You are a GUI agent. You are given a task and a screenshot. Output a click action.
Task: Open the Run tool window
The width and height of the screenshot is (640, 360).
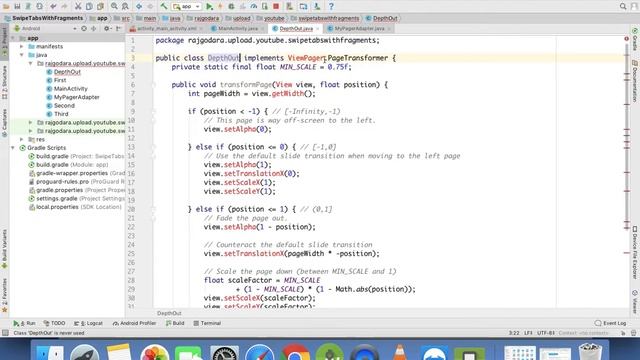[x=24, y=323]
